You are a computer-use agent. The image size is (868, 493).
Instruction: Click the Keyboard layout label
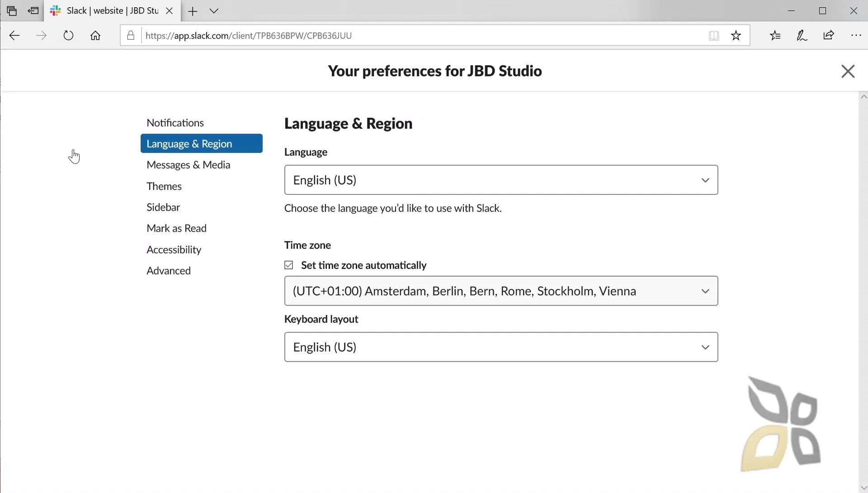[x=321, y=319]
